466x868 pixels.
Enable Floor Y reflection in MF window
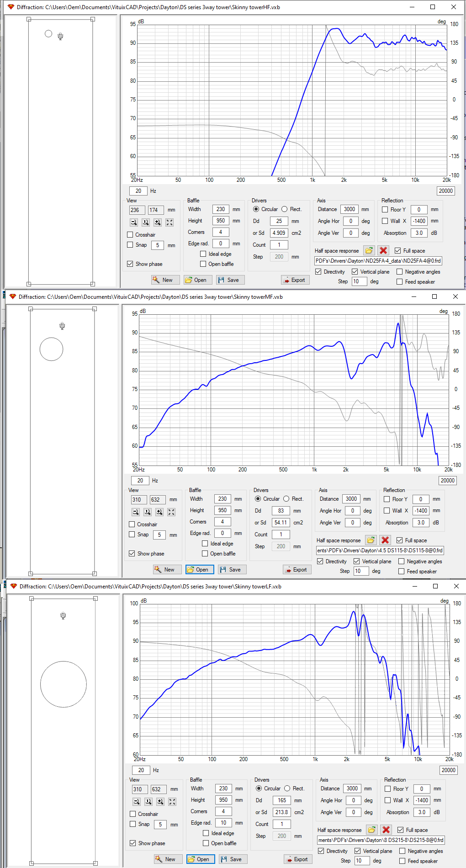(x=387, y=499)
